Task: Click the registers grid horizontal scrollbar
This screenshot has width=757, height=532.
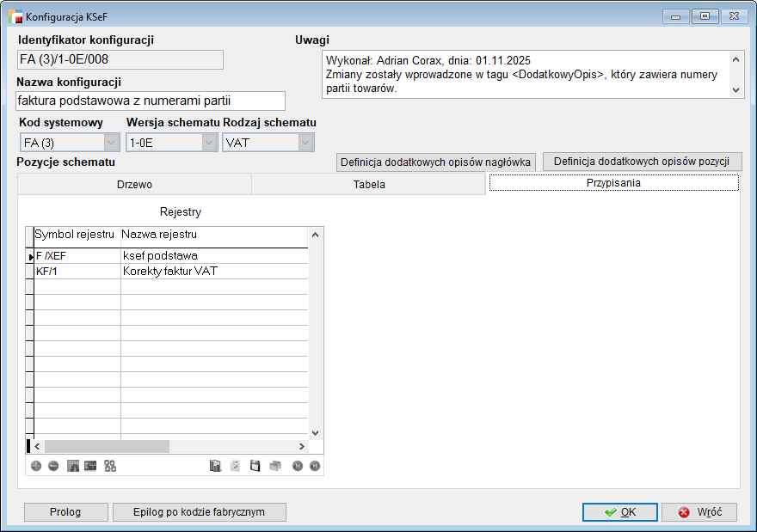Action: click(x=108, y=447)
